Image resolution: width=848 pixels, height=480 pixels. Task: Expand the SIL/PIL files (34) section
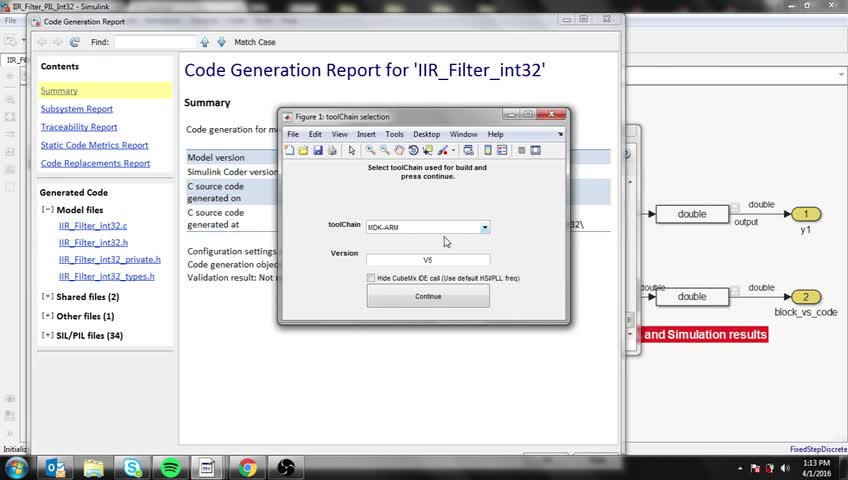click(x=48, y=336)
